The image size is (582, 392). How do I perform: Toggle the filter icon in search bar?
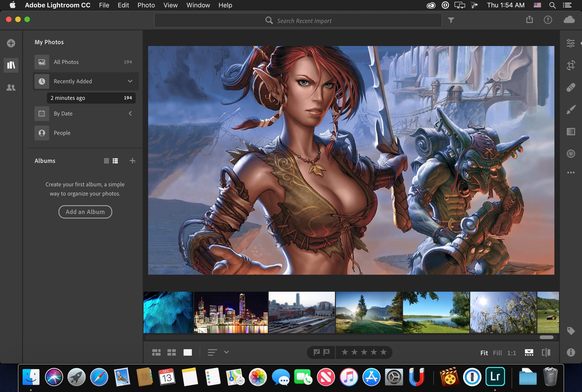(451, 20)
